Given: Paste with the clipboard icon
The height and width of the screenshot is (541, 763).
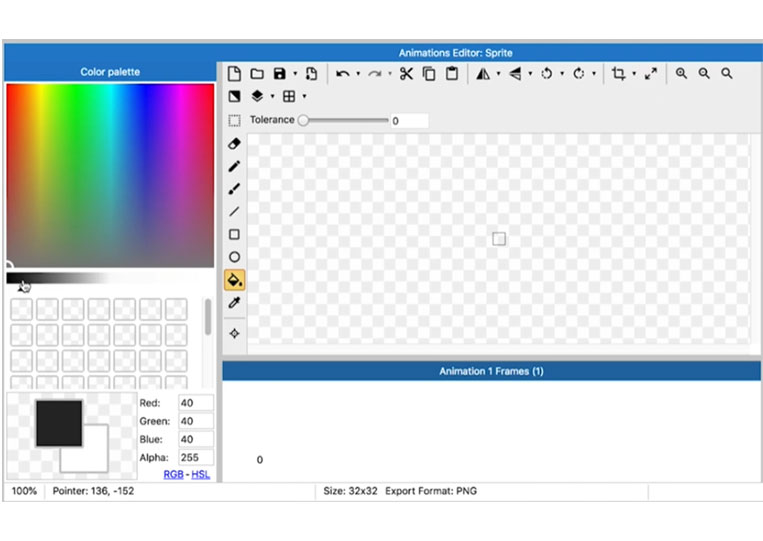Looking at the screenshot, I should click(452, 73).
